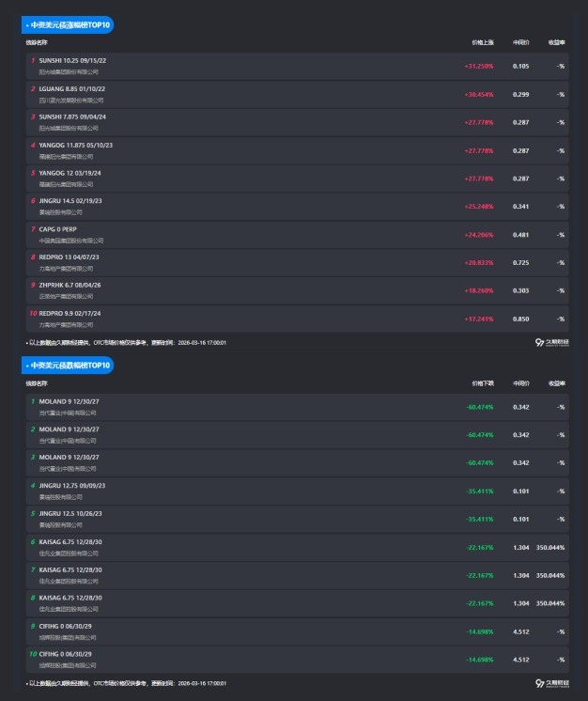Click the REDPRO 13 04/07/23 bond name
The height and width of the screenshot is (701, 588).
pyautogui.click(x=69, y=257)
